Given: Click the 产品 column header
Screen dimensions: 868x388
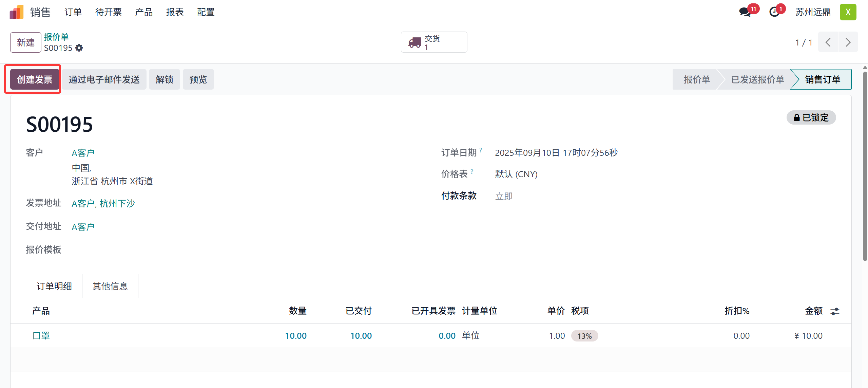Looking at the screenshot, I should click(41, 311).
